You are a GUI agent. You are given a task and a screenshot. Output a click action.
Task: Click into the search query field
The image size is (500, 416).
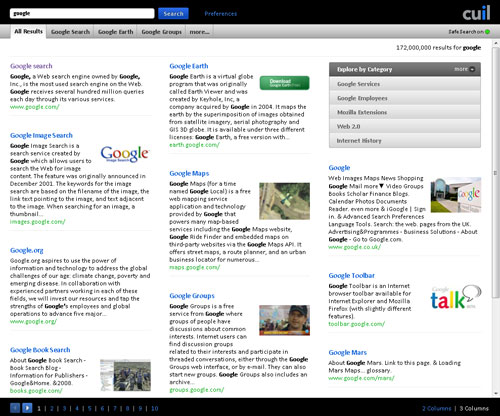coord(82,13)
